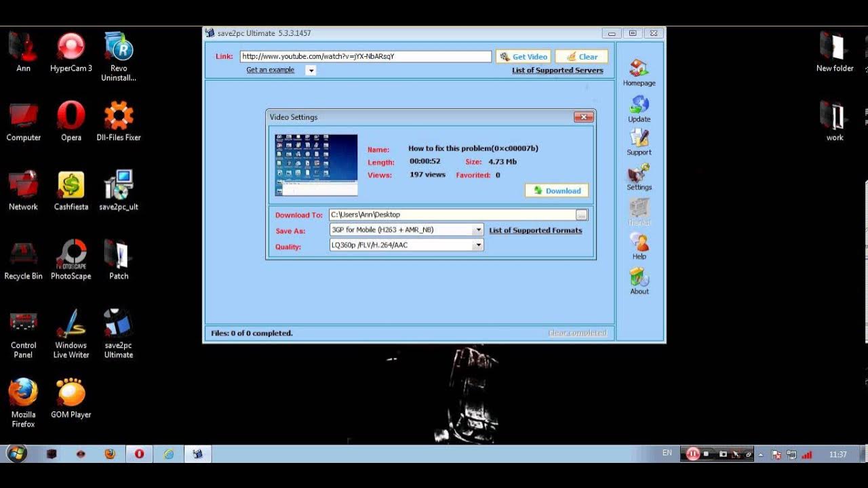Open the HyperCam 3 desktop icon
Image resolution: width=868 pixels, height=488 pixels.
click(x=71, y=52)
